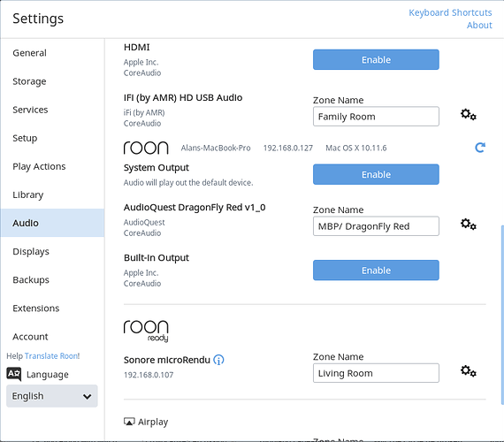Click the Alans-MacBook-Pro host name
This screenshot has width=504, height=442.
point(216,148)
